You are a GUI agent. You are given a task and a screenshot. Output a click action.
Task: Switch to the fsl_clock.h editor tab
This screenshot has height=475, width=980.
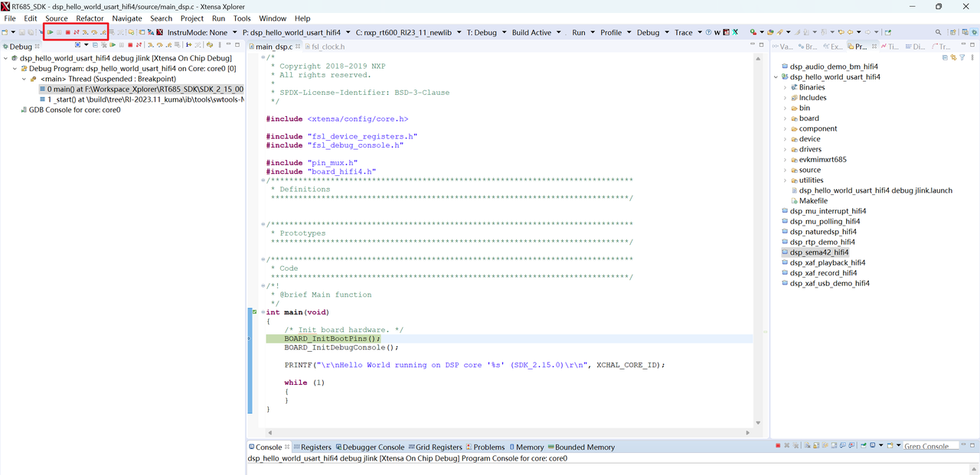click(328, 47)
